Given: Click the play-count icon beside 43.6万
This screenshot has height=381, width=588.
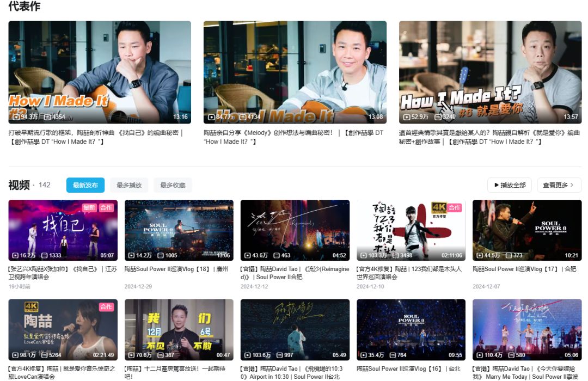Looking at the screenshot, I should coord(248,255).
